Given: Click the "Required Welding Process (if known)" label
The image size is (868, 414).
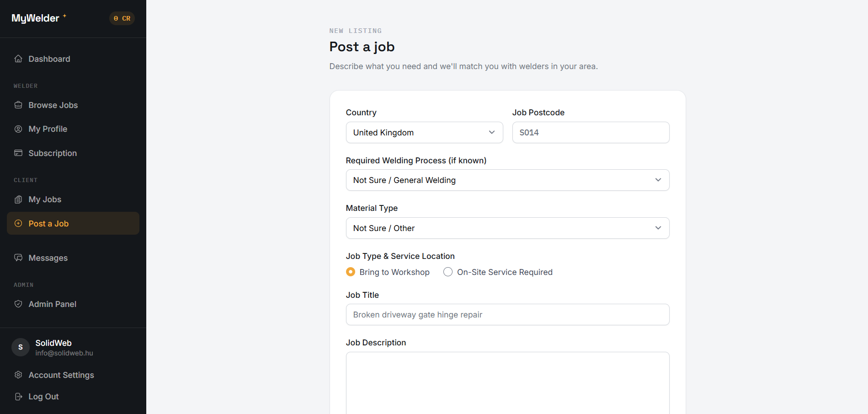Looking at the screenshot, I should [416, 161].
